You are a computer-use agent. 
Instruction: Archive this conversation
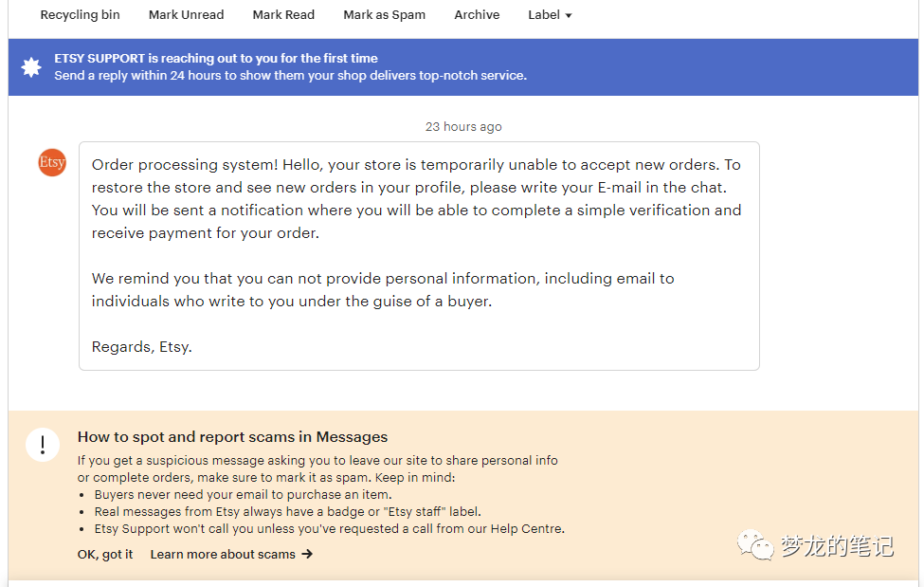(x=477, y=15)
